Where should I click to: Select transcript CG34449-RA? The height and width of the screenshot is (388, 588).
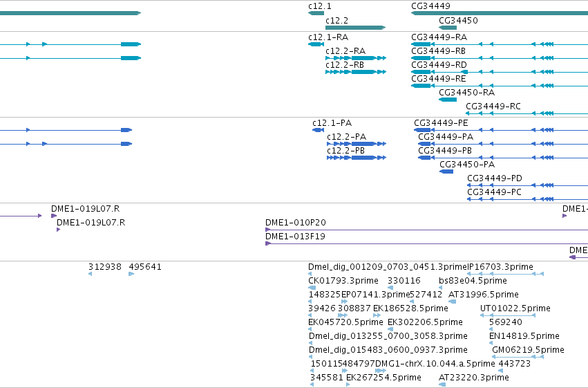click(x=439, y=37)
